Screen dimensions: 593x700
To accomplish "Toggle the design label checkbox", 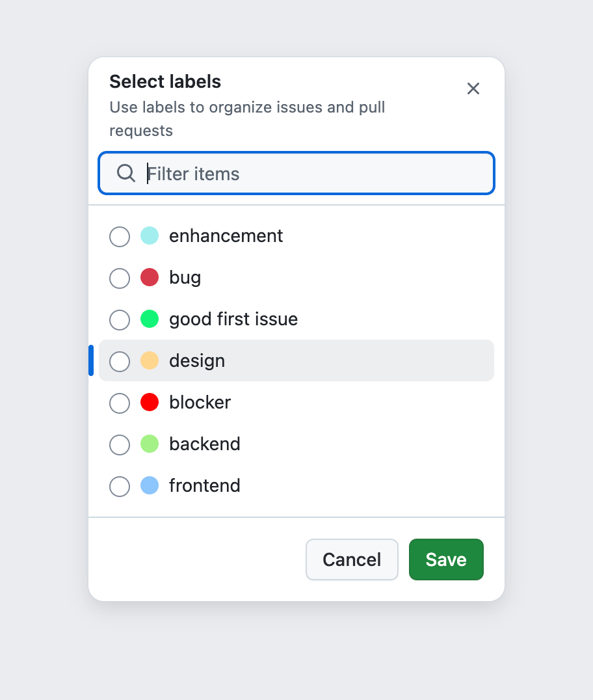I will point(120,362).
